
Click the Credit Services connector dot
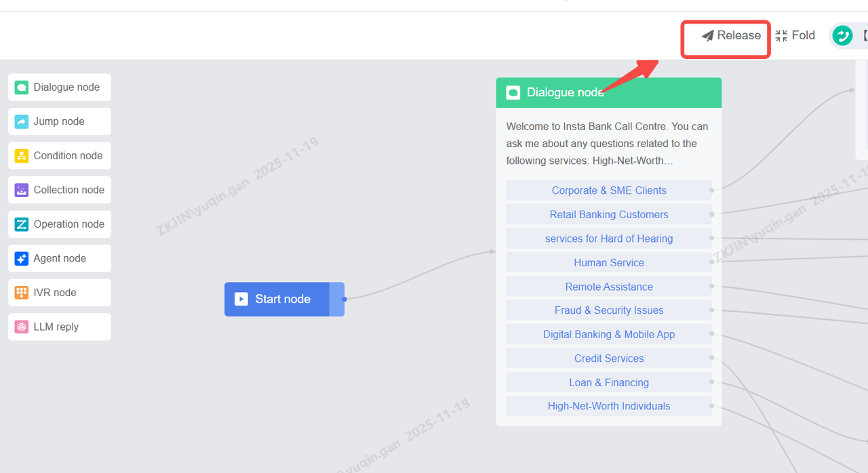point(711,358)
